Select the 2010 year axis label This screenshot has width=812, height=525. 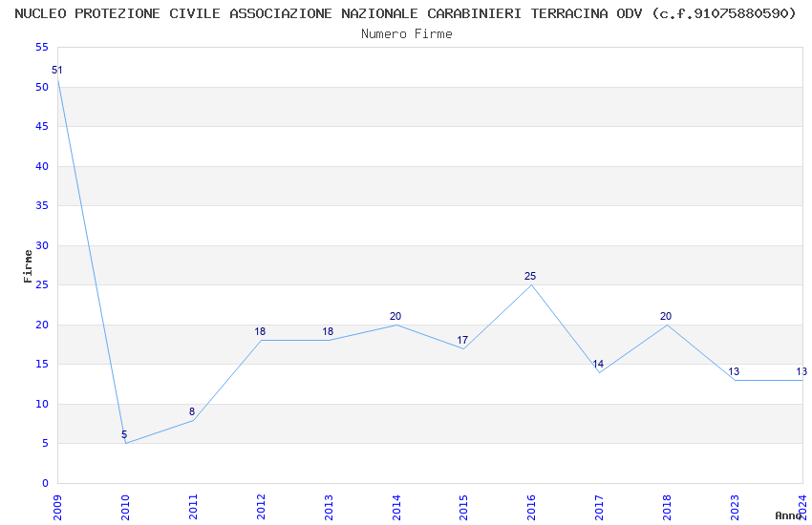click(125, 508)
